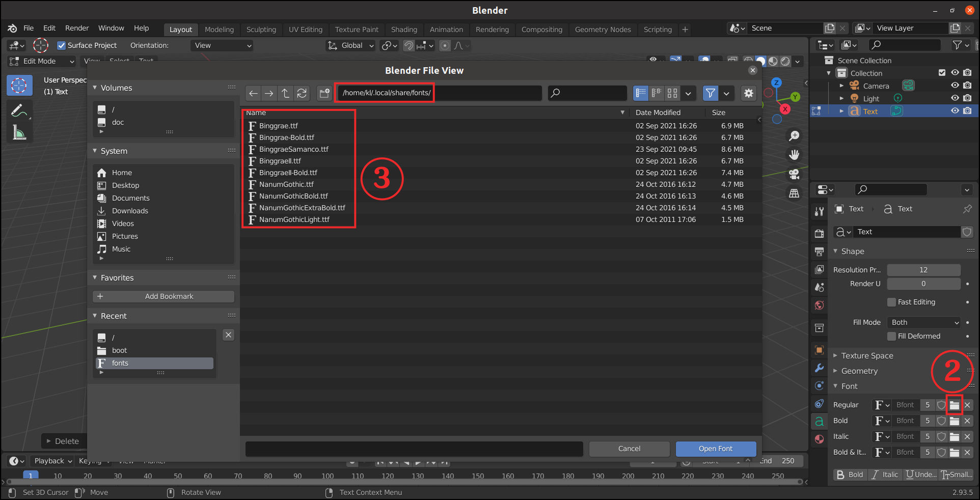Open display settings dropdown arrow

coord(688,93)
